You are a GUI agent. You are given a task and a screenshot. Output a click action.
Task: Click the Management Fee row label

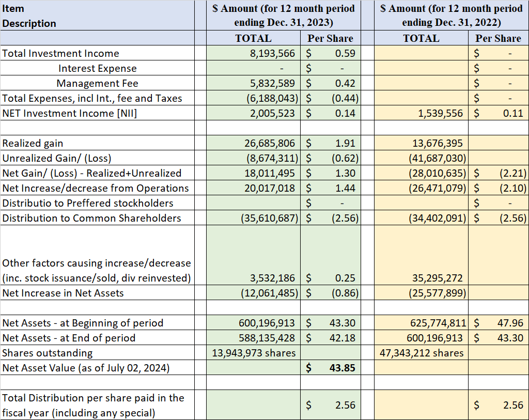98,83
